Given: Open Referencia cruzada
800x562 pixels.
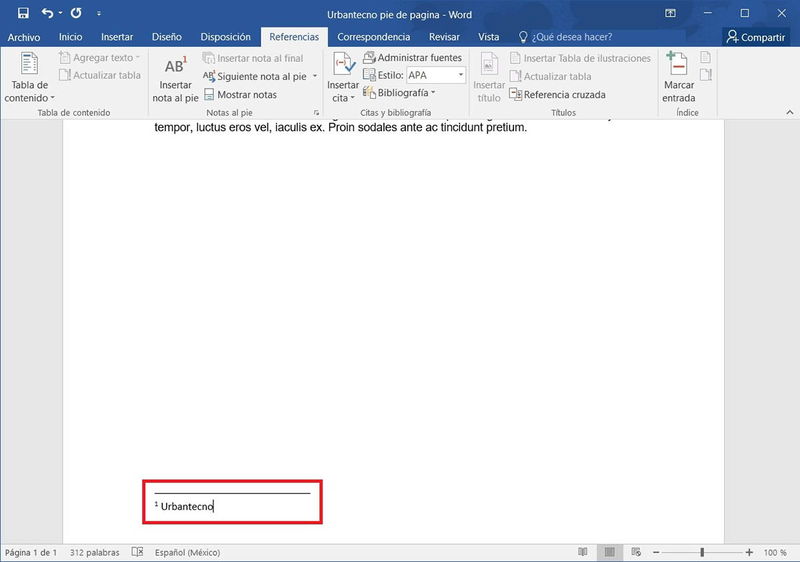Looking at the screenshot, I should tap(558, 94).
